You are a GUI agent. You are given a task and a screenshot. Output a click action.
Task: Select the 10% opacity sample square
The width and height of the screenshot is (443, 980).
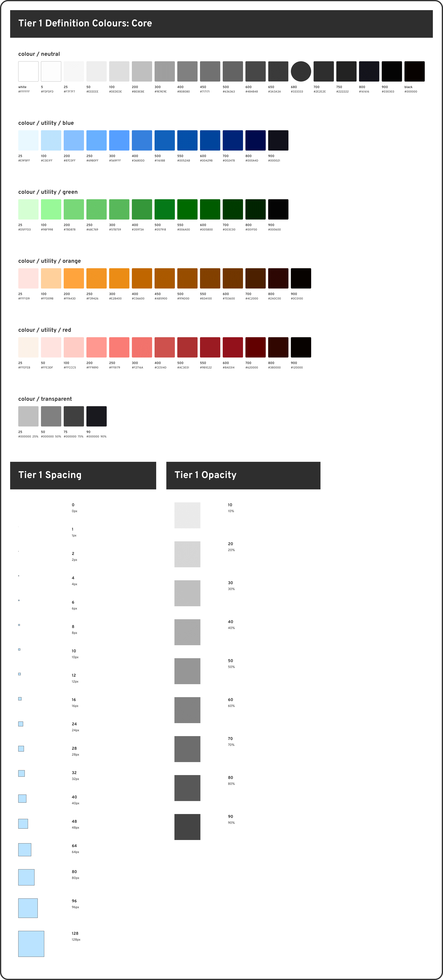[187, 515]
